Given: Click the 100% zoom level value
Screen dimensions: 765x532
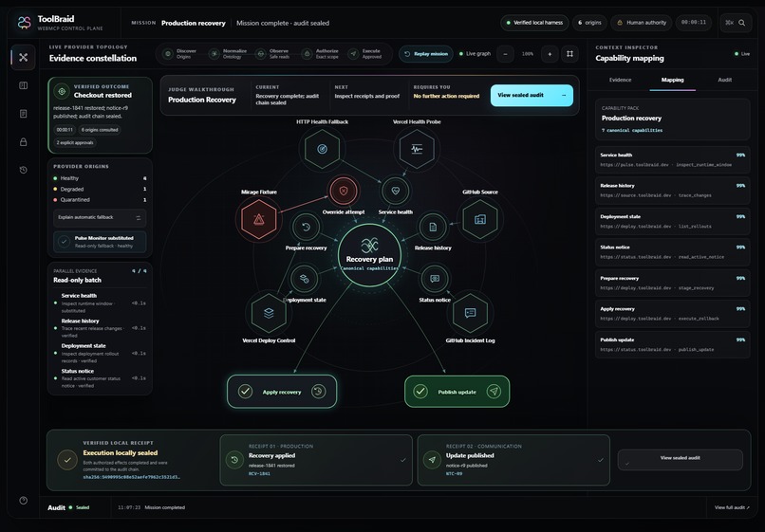Looking at the screenshot, I should pyautogui.click(x=528, y=54).
